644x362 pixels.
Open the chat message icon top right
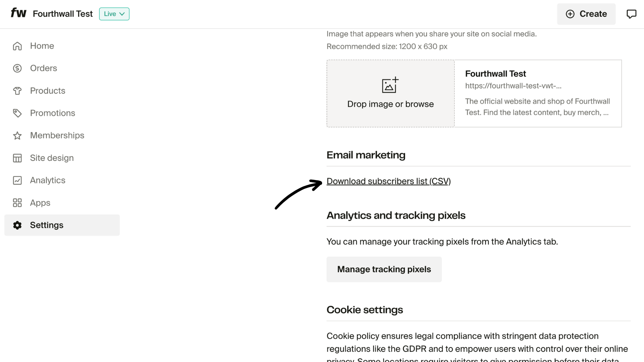pos(632,14)
